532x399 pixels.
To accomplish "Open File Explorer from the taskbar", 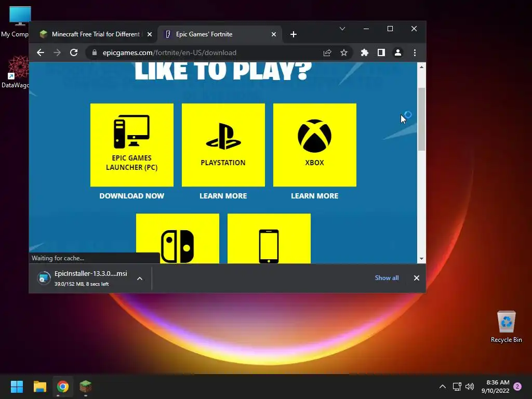I will [x=39, y=387].
